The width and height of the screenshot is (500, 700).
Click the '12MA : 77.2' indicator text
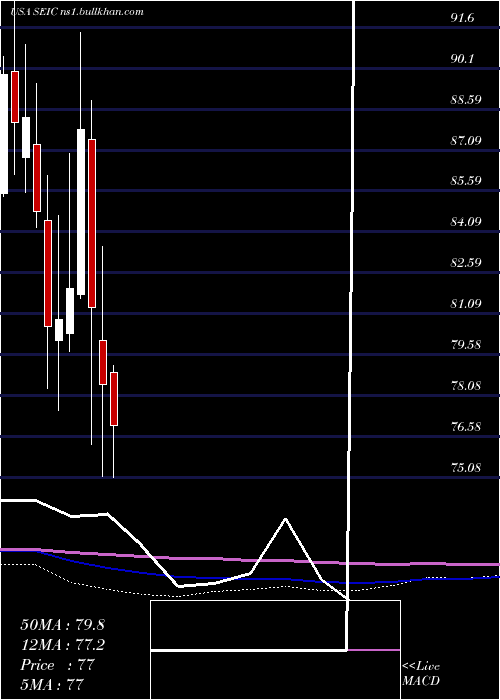click(62, 645)
